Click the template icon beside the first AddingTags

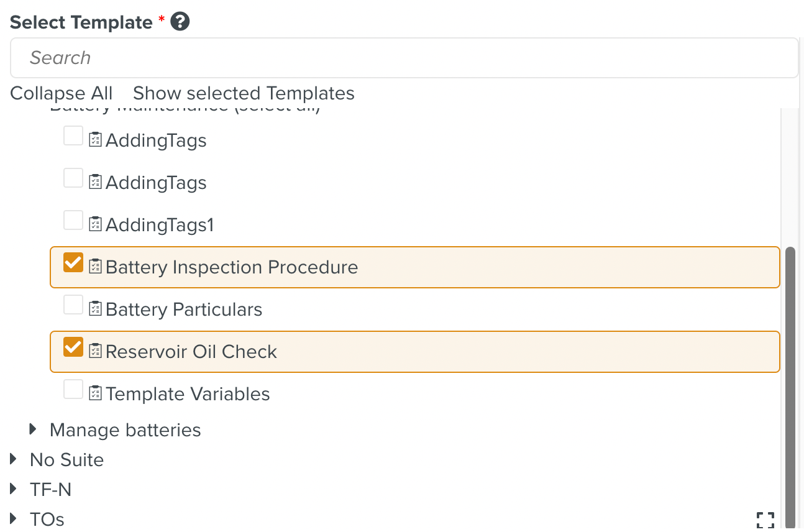click(96, 140)
